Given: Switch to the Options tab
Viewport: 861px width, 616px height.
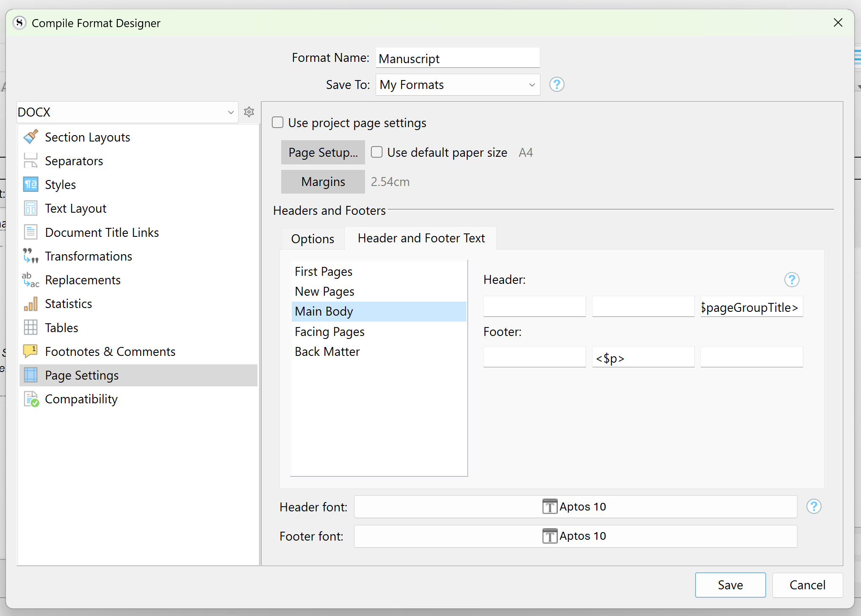Looking at the screenshot, I should tap(313, 239).
